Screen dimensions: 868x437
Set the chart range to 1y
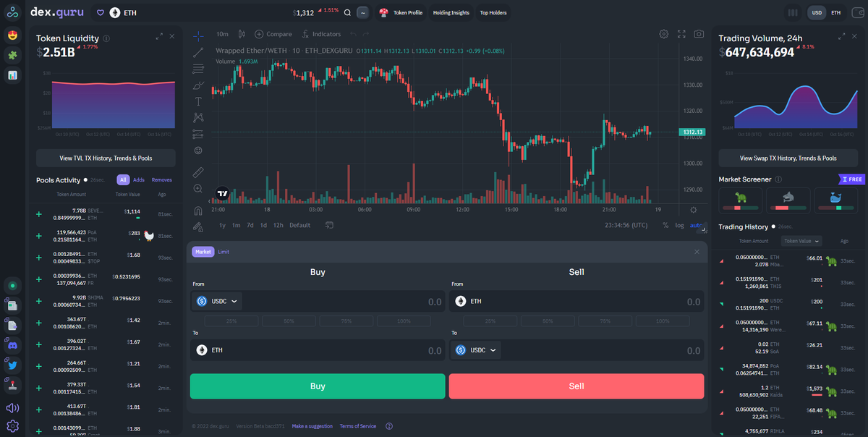(x=223, y=225)
